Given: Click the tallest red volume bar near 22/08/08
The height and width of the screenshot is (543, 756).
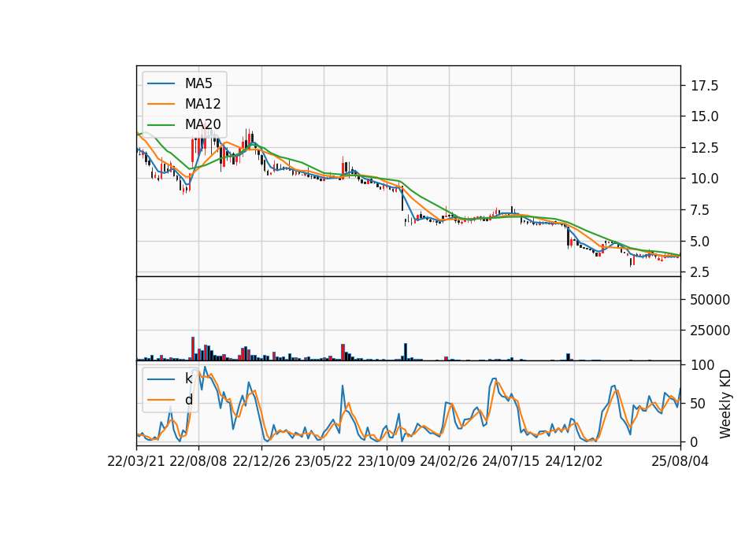Looking at the screenshot, I should tap(193, 349).
